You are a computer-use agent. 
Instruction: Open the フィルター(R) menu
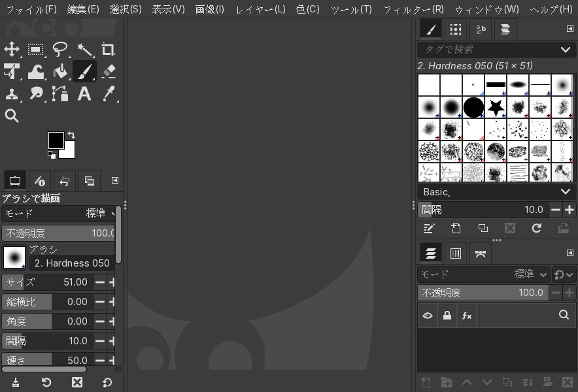(x=413, y=9)
